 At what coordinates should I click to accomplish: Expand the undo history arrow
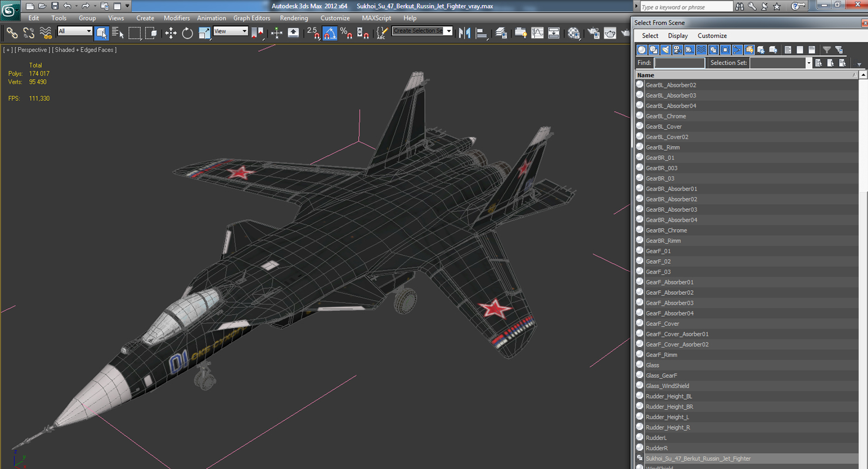76,6
